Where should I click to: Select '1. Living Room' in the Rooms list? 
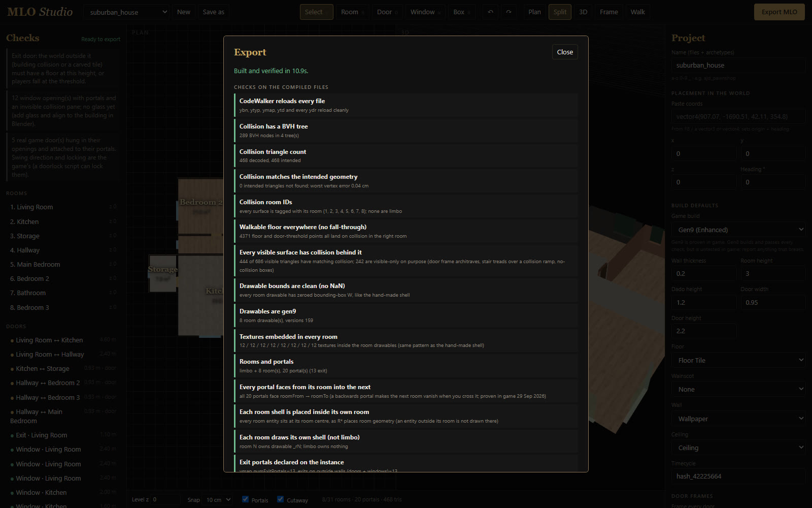(63, 207)
